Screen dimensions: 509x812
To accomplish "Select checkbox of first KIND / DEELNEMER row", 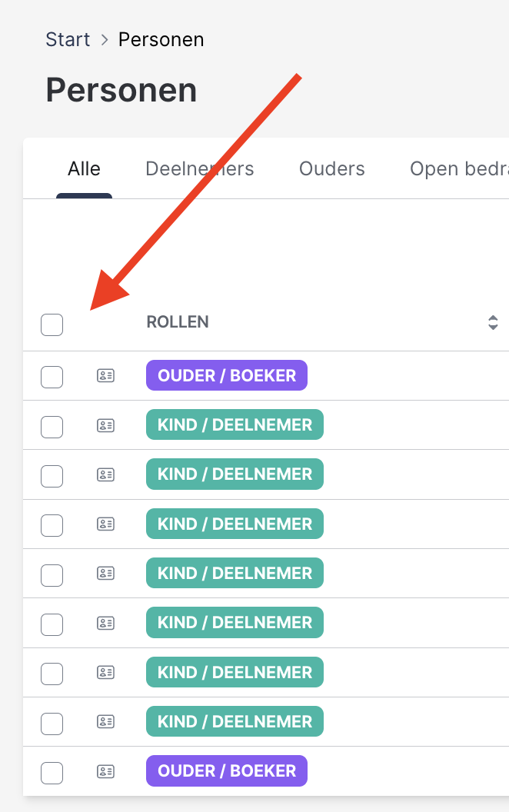I will click(x=52, y=426).
